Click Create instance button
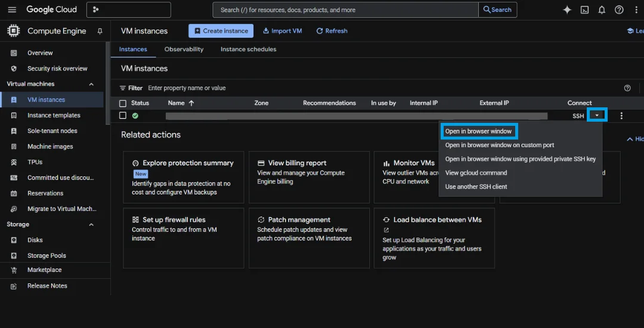This screenshot has width=644, height=328. click(221, 31)
